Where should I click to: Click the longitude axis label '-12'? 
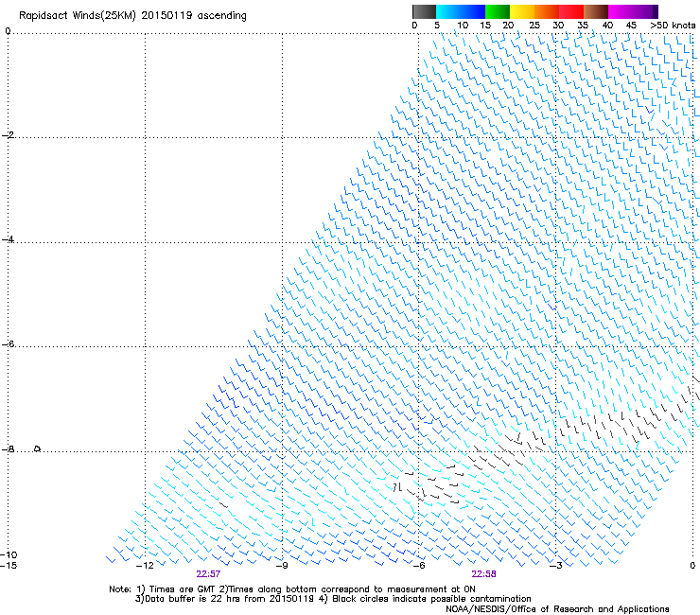point(145,566)
